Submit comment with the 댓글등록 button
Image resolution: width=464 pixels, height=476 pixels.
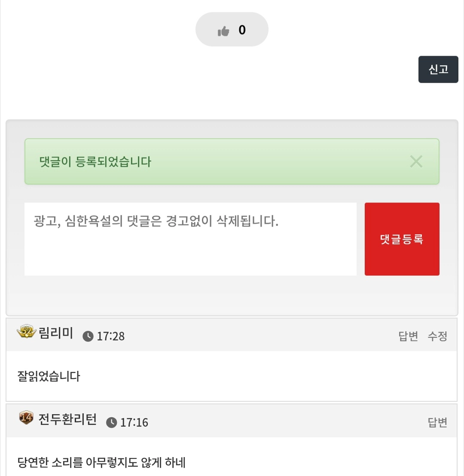pos(402,239)
